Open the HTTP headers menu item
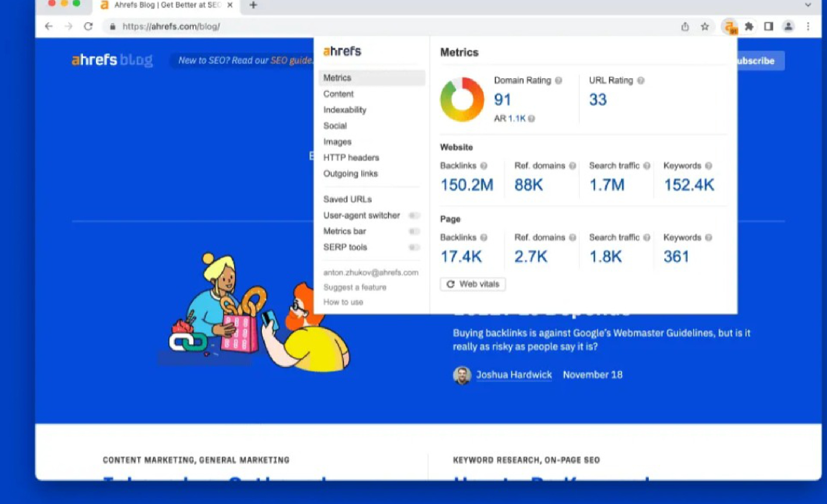The width and height of the screenshot is (827, 504). coord(351,158)
